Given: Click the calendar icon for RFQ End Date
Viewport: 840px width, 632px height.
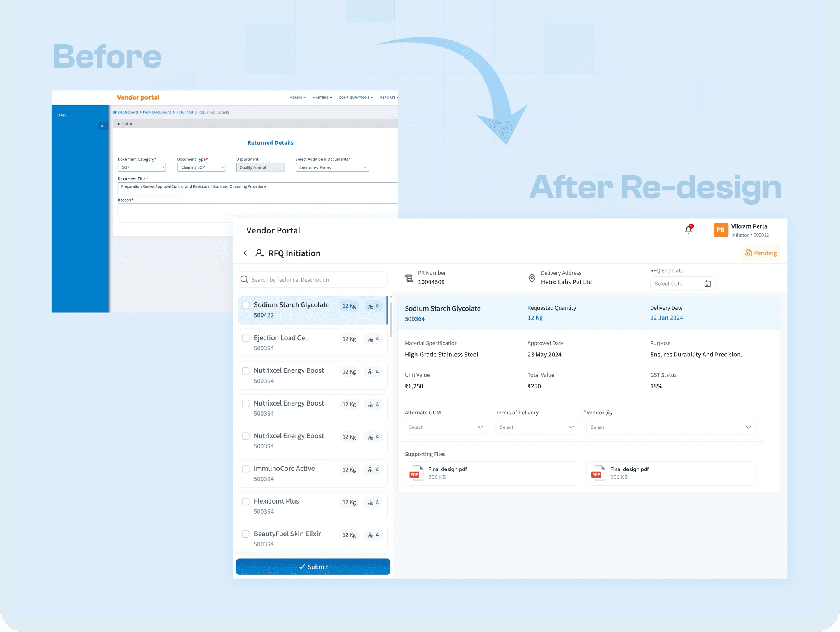Looking at the screenshot, I should (708, 283).
